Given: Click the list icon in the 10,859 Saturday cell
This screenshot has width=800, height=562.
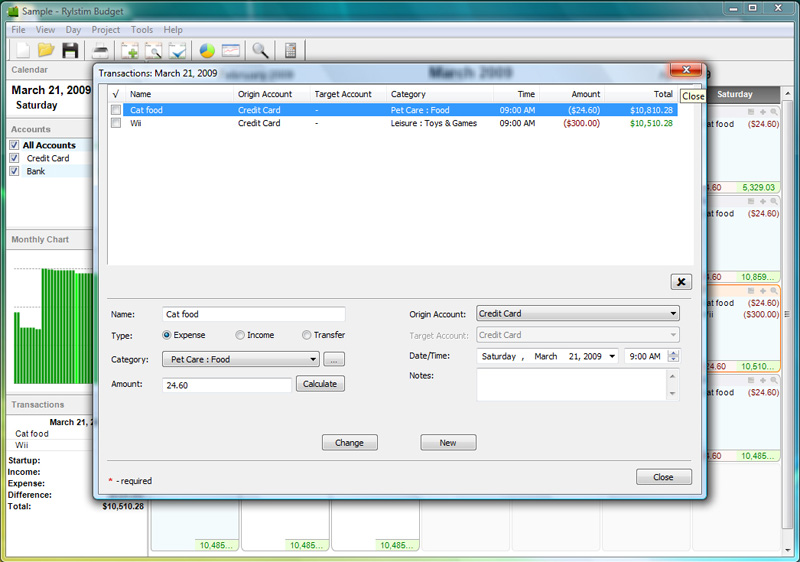Looking at the screenshot, I should click(x=751, y=201).
